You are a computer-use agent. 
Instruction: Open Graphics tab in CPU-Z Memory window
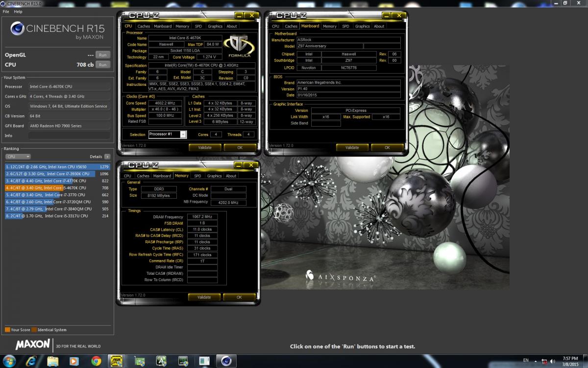click(x=214, y=176)
